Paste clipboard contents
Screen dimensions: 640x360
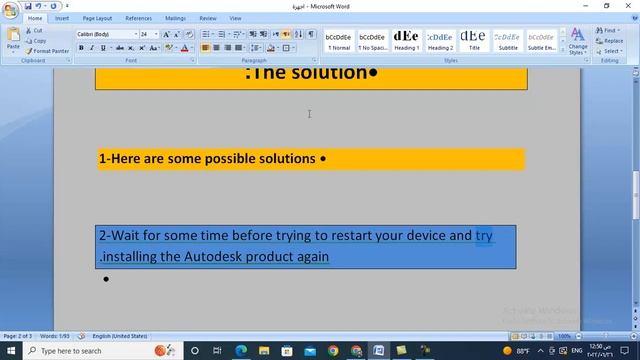point(13,40)
